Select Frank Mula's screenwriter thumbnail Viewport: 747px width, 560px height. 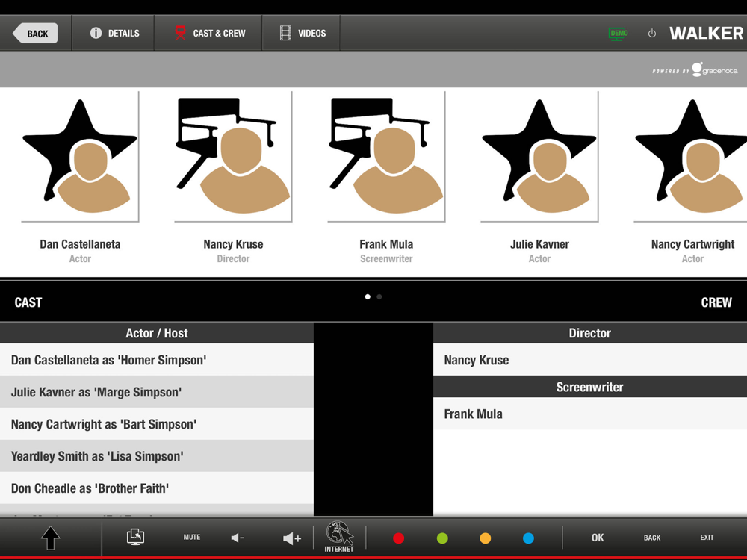coord(386,157)
